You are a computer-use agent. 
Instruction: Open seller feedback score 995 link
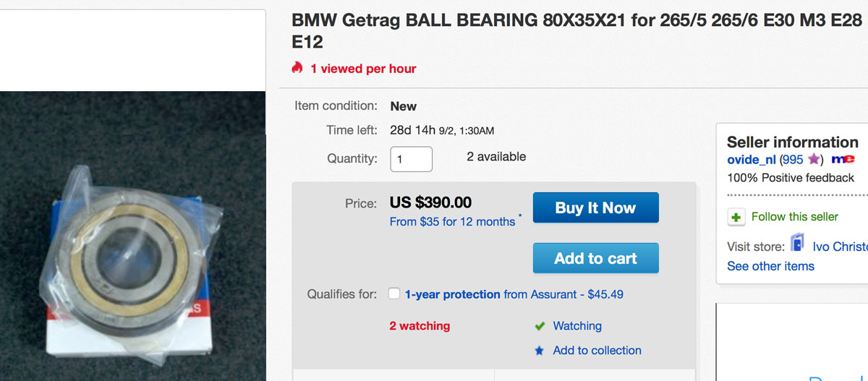pos(792,159)
